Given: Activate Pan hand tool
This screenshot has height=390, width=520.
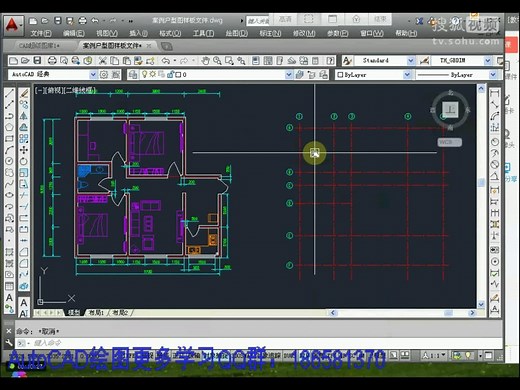Looking at the screenshot, I should point(205,60).
